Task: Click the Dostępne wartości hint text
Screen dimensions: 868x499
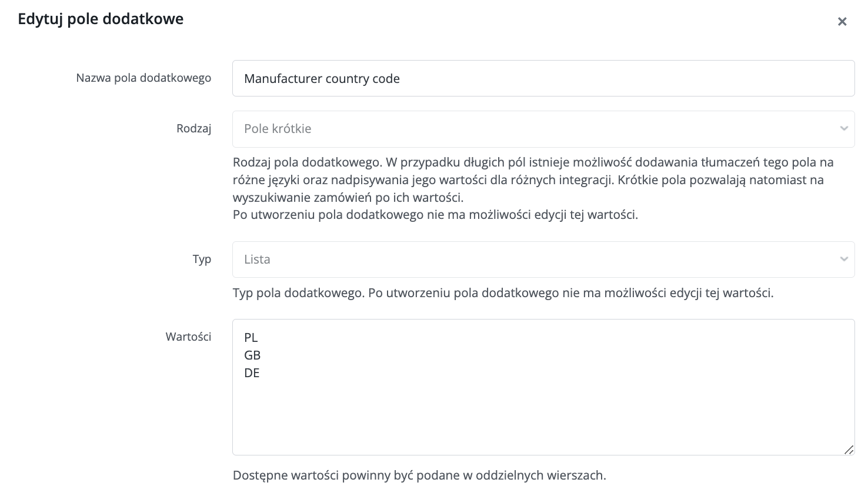Action: pos(419,475)
